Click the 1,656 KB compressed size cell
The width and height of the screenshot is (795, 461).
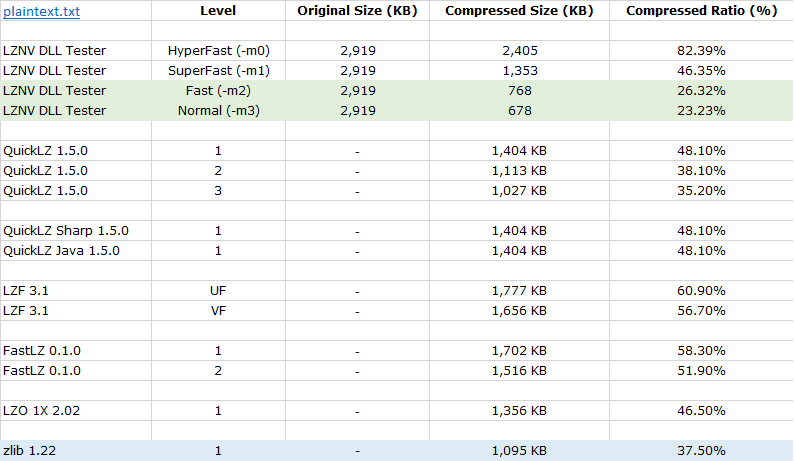[x=519, y=310]
